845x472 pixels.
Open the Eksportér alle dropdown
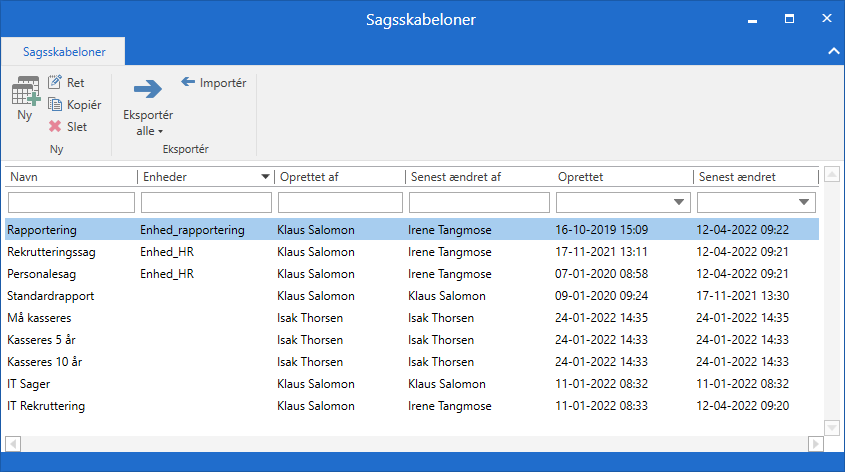(x=148, y=122)
